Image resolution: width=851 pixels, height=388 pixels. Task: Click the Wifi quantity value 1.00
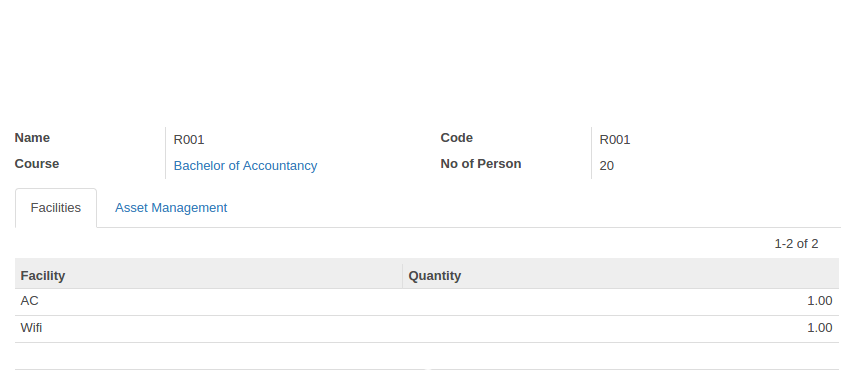820,328
